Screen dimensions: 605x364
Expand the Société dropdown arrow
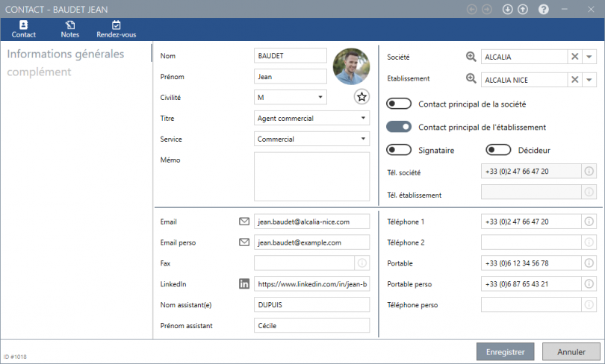click(589, 57)
